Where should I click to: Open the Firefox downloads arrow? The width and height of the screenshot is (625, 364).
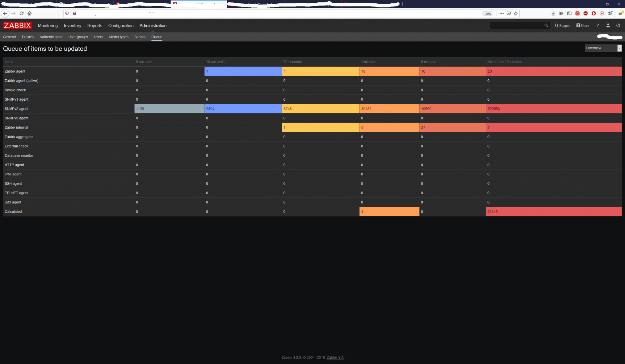553,13
